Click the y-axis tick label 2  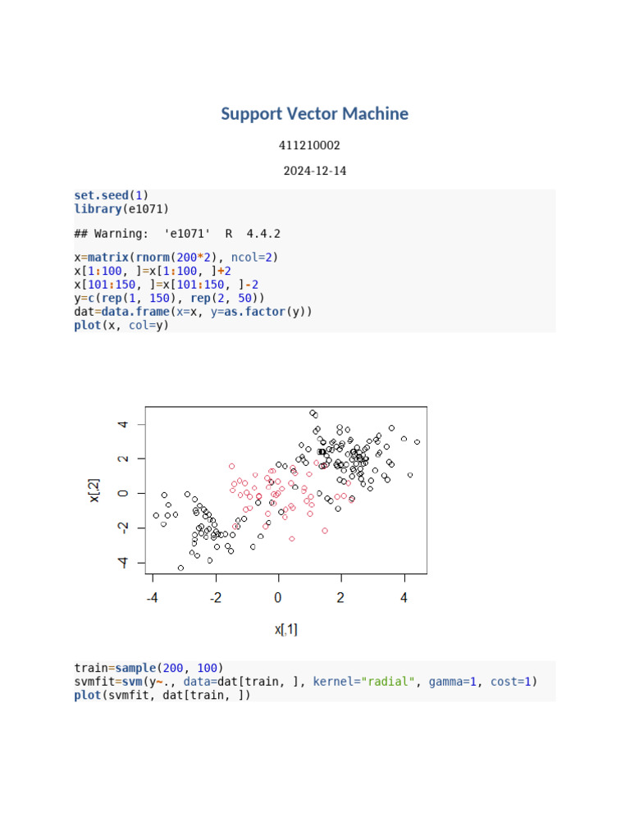(123, 459)
